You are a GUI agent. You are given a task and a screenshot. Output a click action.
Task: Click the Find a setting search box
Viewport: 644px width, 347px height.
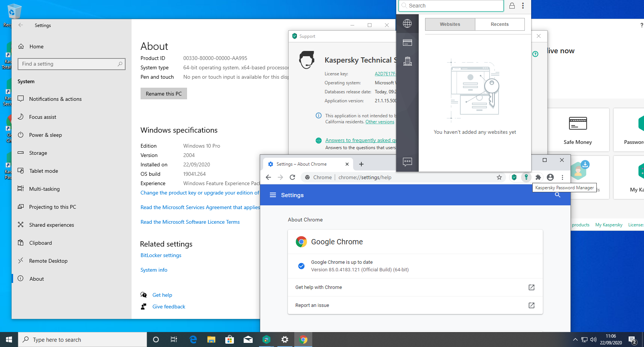click(x=71, y=64)
